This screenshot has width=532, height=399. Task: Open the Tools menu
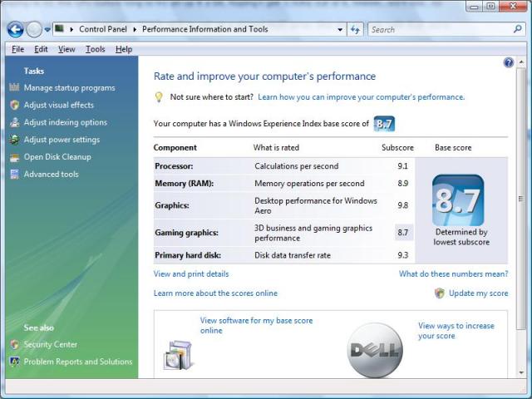95,49
